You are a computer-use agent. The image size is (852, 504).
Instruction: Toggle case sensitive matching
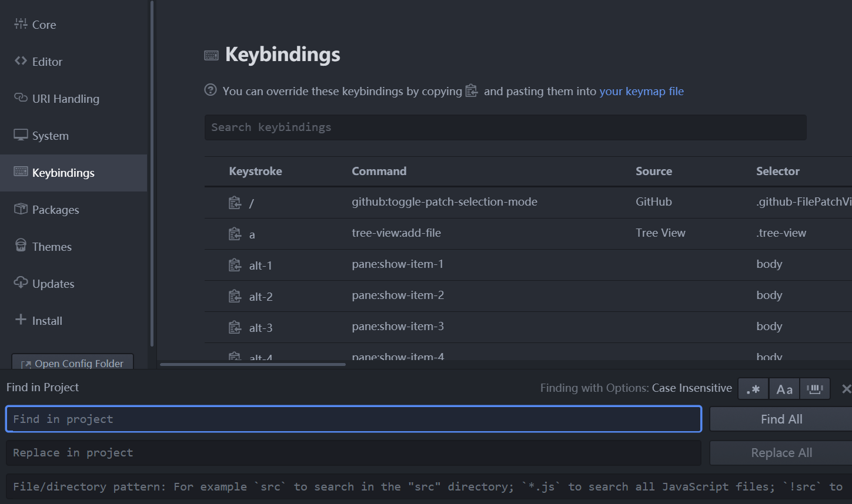click(x=784, y=388)
